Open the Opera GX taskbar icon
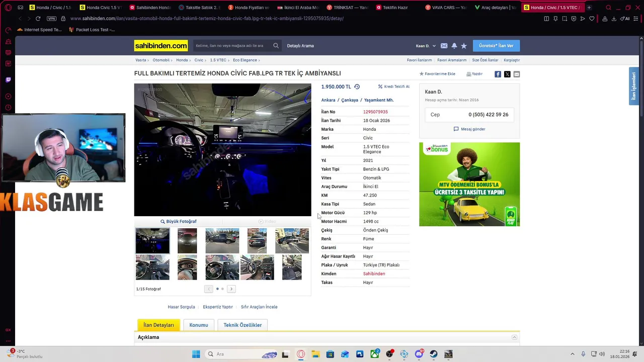 (x=301, y=354)
